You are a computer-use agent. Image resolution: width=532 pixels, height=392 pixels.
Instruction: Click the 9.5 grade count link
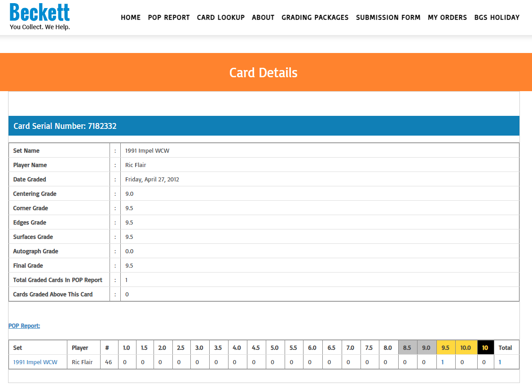point(442,362)
